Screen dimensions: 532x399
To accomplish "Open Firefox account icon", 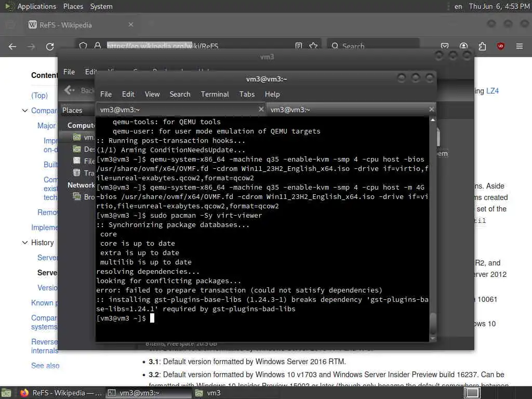I will point(463,46).
